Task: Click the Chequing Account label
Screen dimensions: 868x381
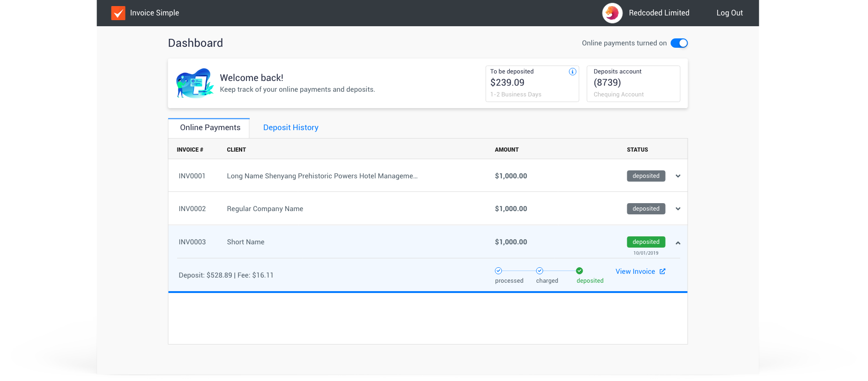Action: tap(619, 95)
